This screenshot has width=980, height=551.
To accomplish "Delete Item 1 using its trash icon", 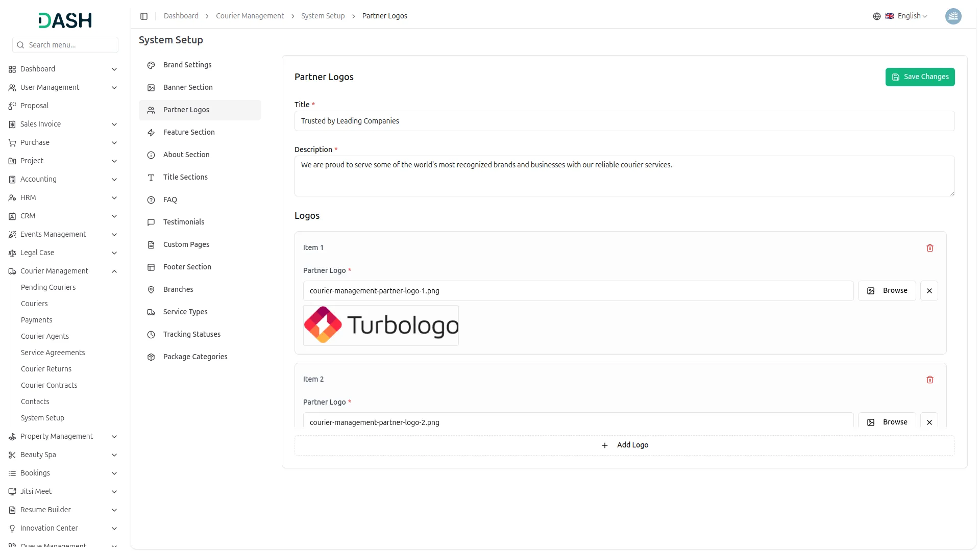I will [929, 248].
